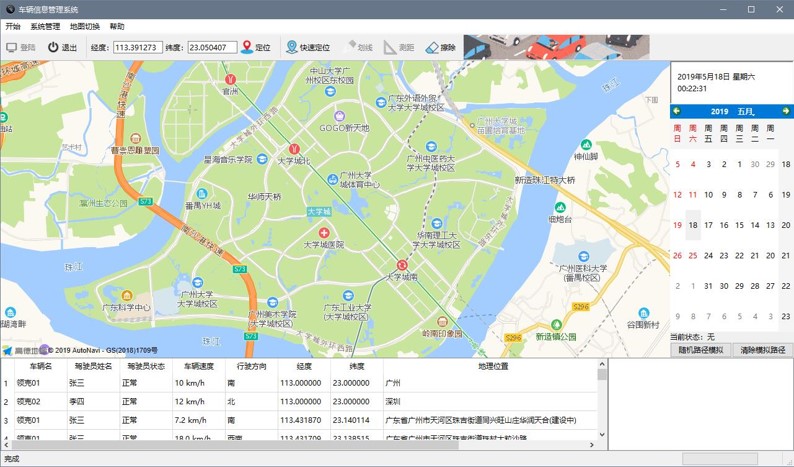Click the red 定位 pin icon
This screenshot has height=467, width=794.
tap(247, 47)
